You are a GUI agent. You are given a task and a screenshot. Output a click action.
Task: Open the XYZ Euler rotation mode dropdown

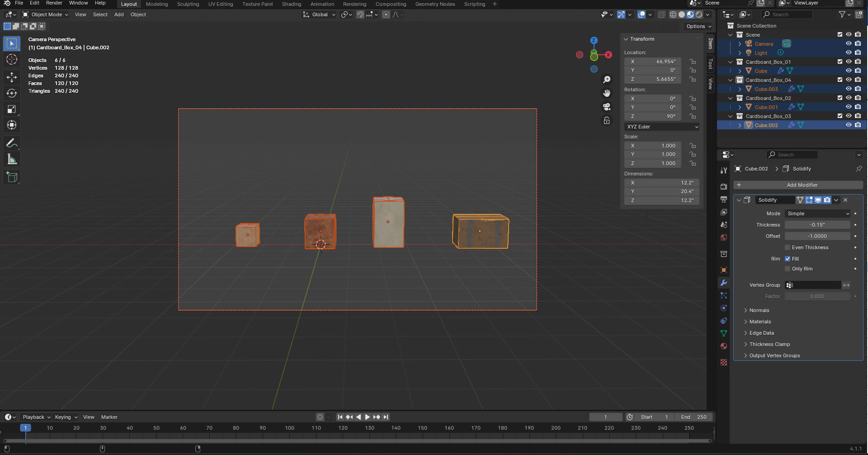click(662, 127)
